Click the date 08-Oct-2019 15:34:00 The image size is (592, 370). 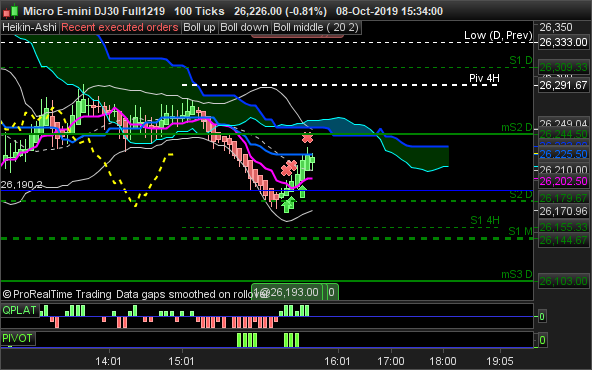389,11
